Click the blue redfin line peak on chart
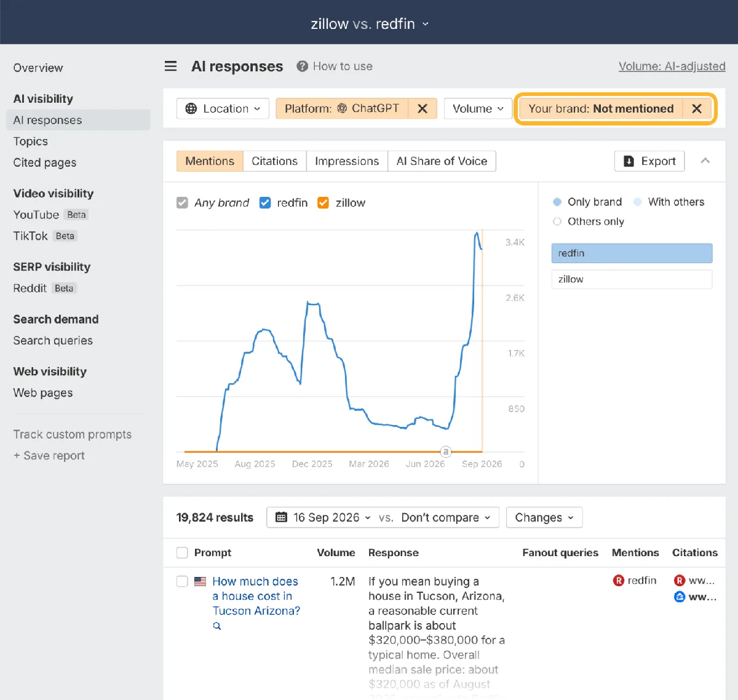 [x=477, y=233]
